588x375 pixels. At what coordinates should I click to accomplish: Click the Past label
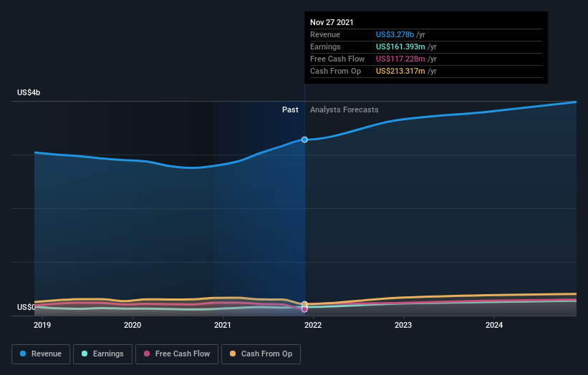(290, 109)
